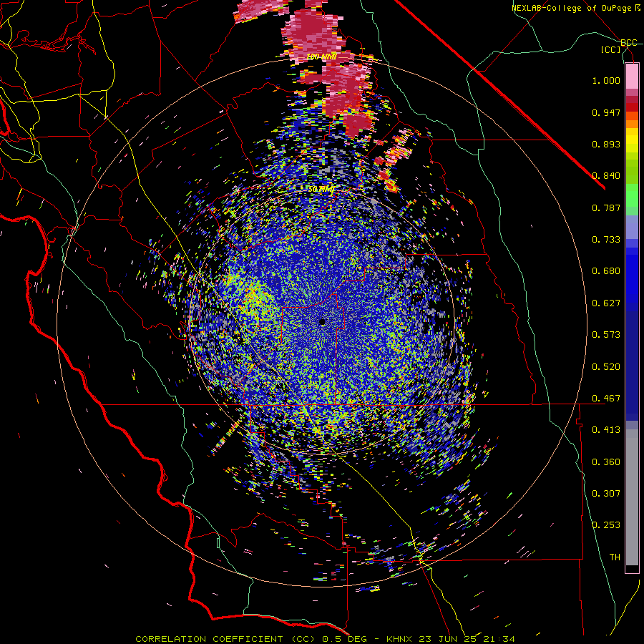Click the 0.840 legend value

point(606,176)
